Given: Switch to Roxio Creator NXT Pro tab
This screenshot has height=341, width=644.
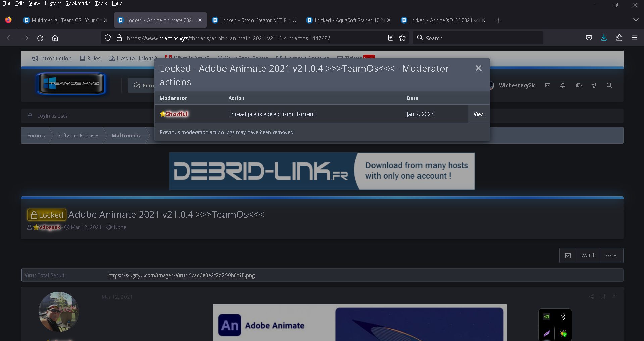Looking at the screenshot, I should [x=254, y=20].
